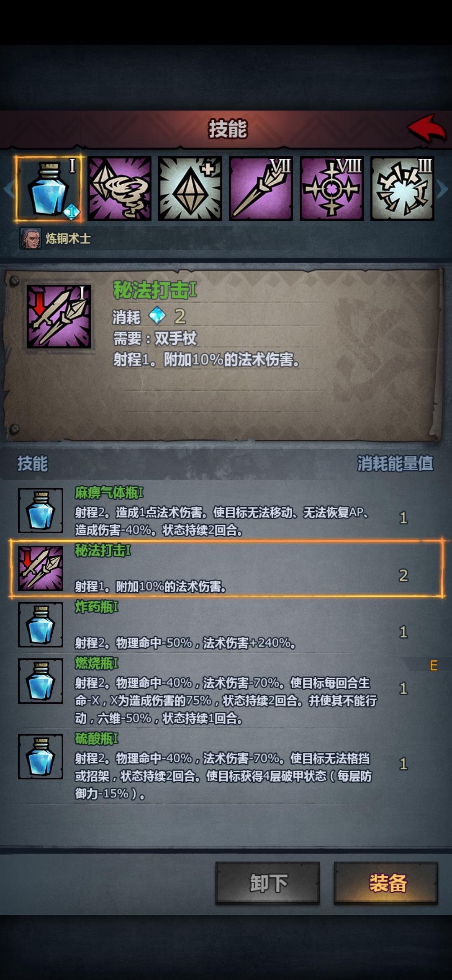Select the crosshair skill marked VIII
This screenshot has width=452, height=980.
(x=331, y=188)
